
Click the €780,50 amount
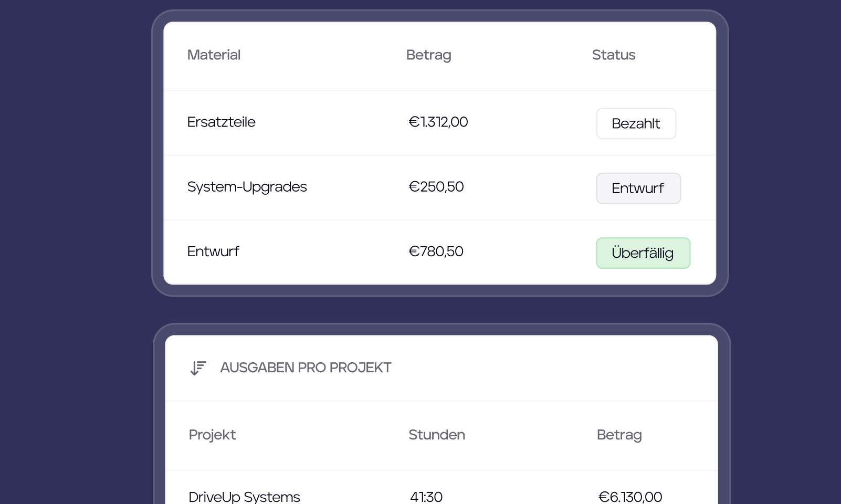coord(436,251)
